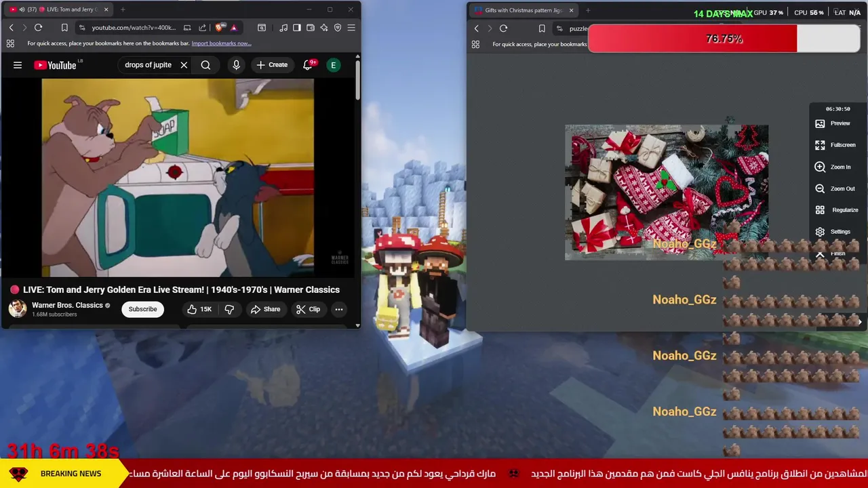Viewport: 868px width, 488px height.
Task: Open the Warner Bros. Classics channel name
Action: (67, 305)
